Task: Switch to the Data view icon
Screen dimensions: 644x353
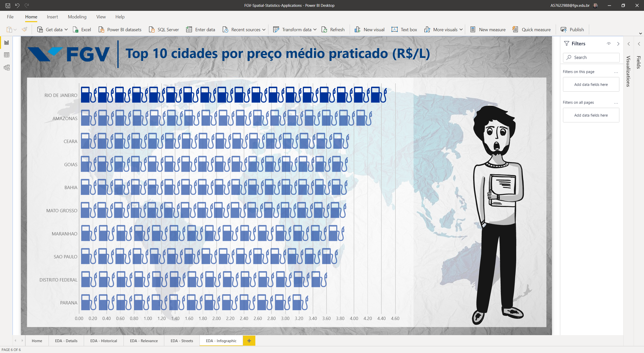Action: point(7,55)
